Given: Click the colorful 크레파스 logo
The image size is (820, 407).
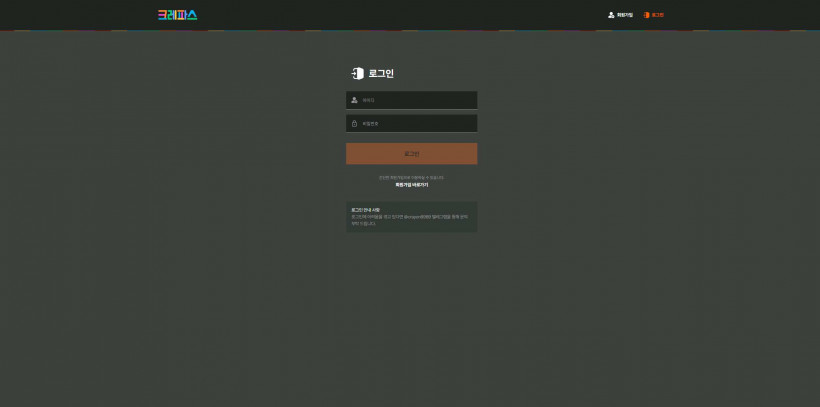Looking at the screenshot, I should [x=177, y=15].
